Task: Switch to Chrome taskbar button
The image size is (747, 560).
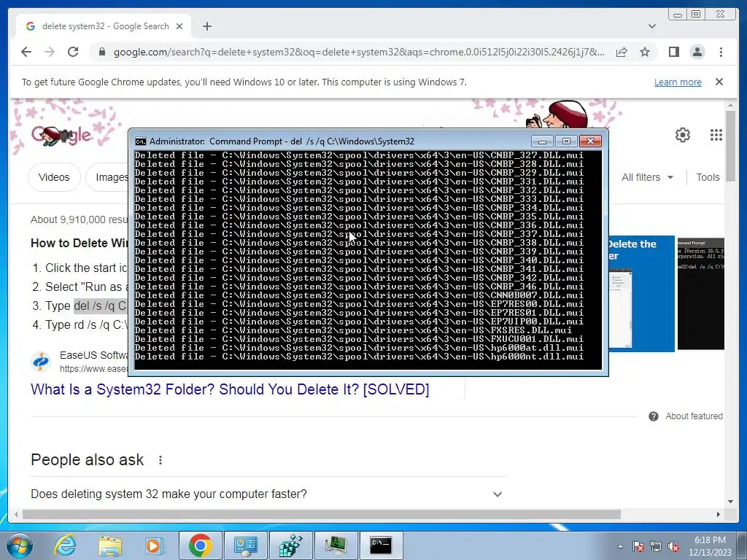Action: 201,545
